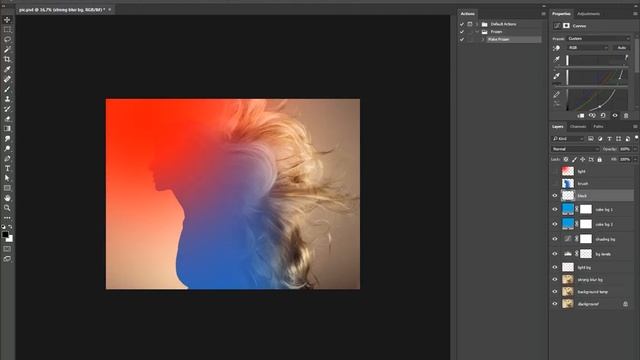Select the Smudge tool
Screen dimensions: 640x360
tap(7, 139)
